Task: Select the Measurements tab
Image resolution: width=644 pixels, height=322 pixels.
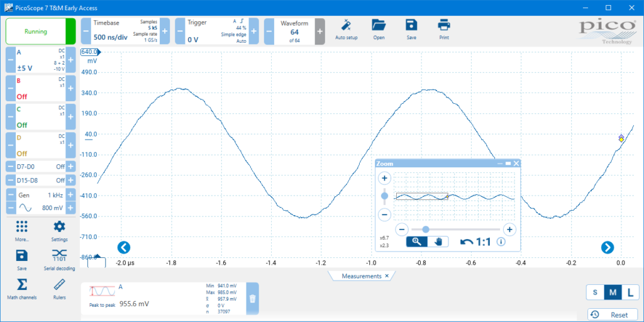Action: tap(362, 276)
